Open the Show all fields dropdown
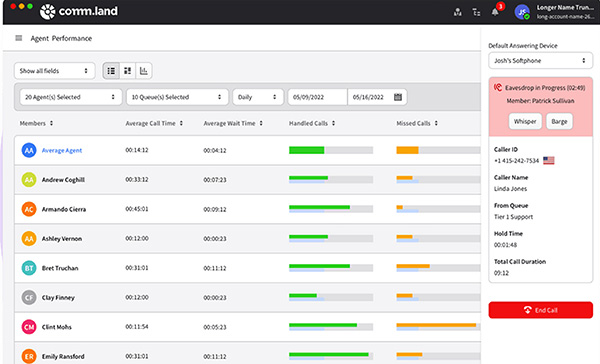 pyautogui.click(x=54, y=71)
